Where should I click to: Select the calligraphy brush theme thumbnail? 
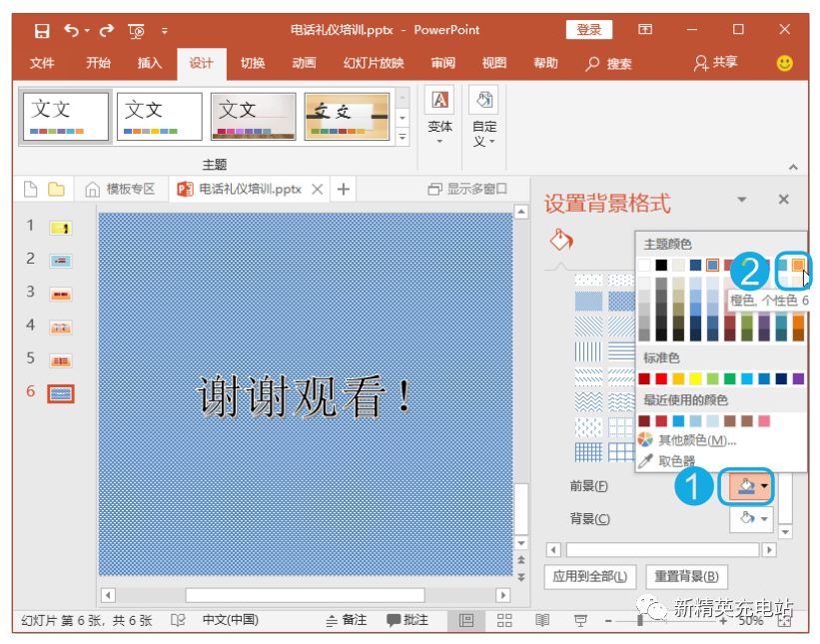347,117
